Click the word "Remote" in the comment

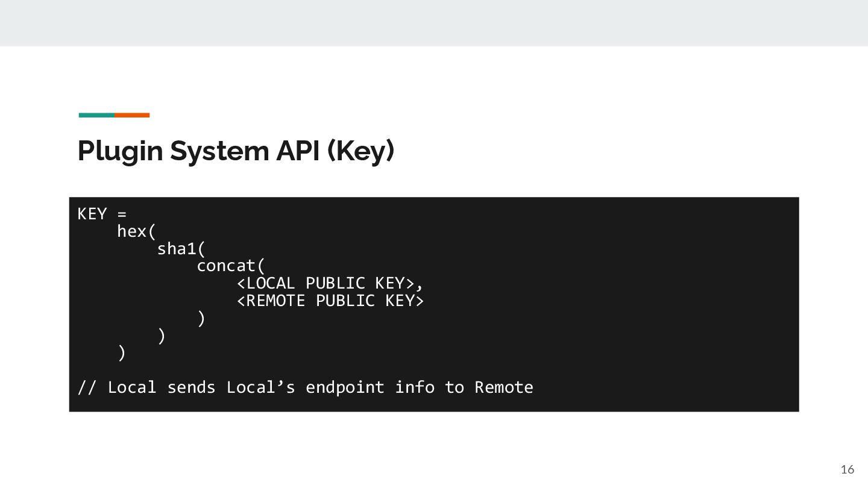[503, 387]
